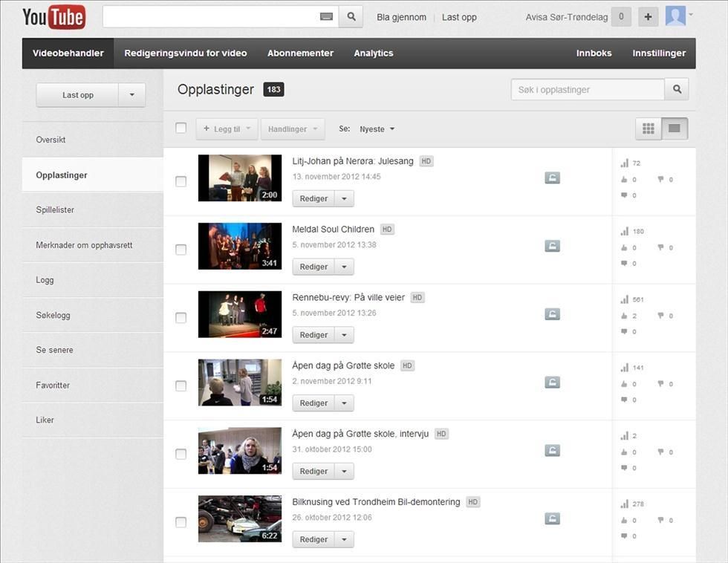Click the YouTube logo
This screenshot has height=563, width=728.
(x=52, y=16)
